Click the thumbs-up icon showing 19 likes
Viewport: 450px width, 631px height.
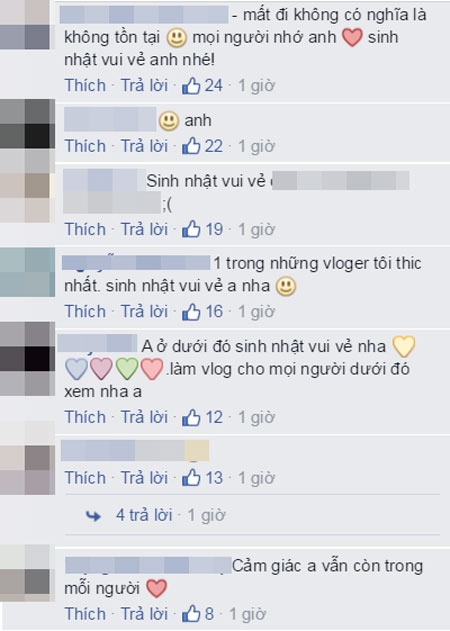191,229
